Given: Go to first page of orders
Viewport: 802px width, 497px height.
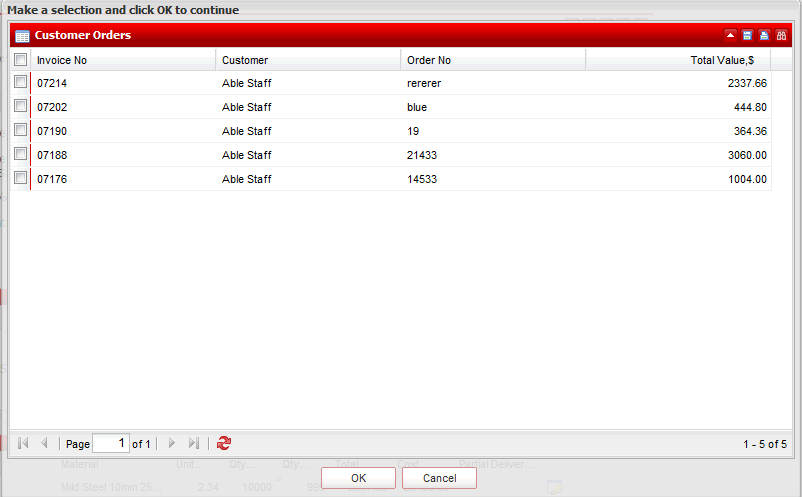Looking at the screenshot, I should point(23,443).
